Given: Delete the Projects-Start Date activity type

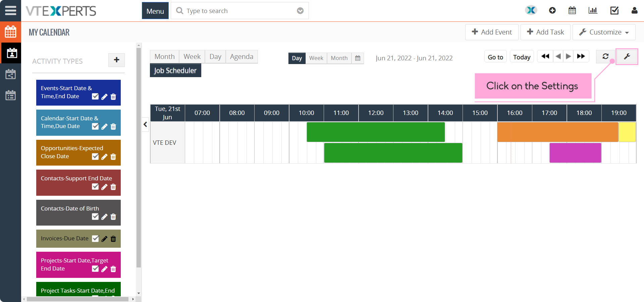Looking at the screenshot, I should 113,269.
